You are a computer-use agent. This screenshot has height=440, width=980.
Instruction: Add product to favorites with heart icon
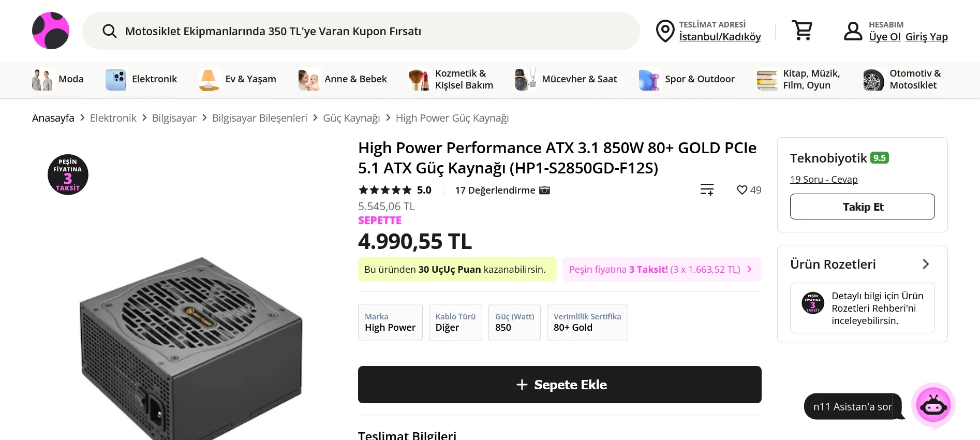click(x=742, y=190)
